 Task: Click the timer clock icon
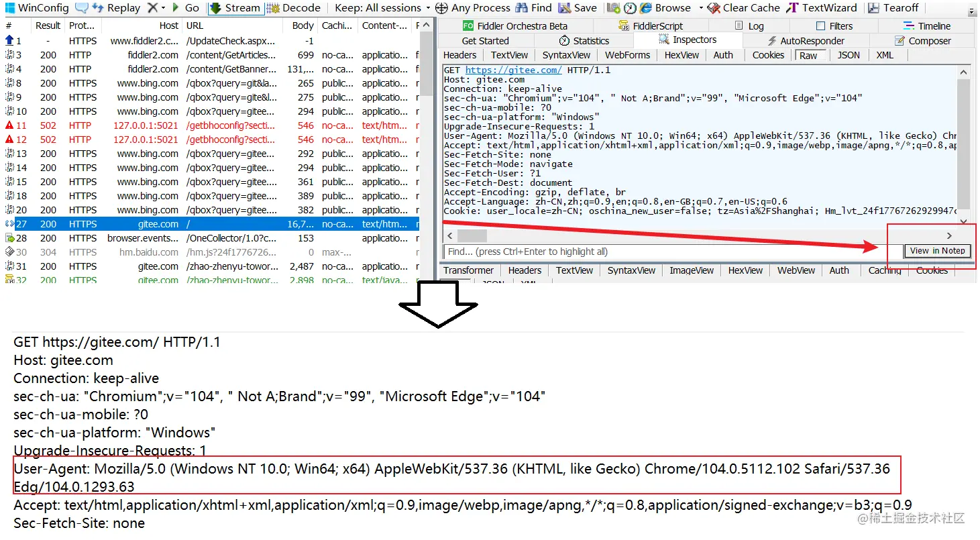630,8
